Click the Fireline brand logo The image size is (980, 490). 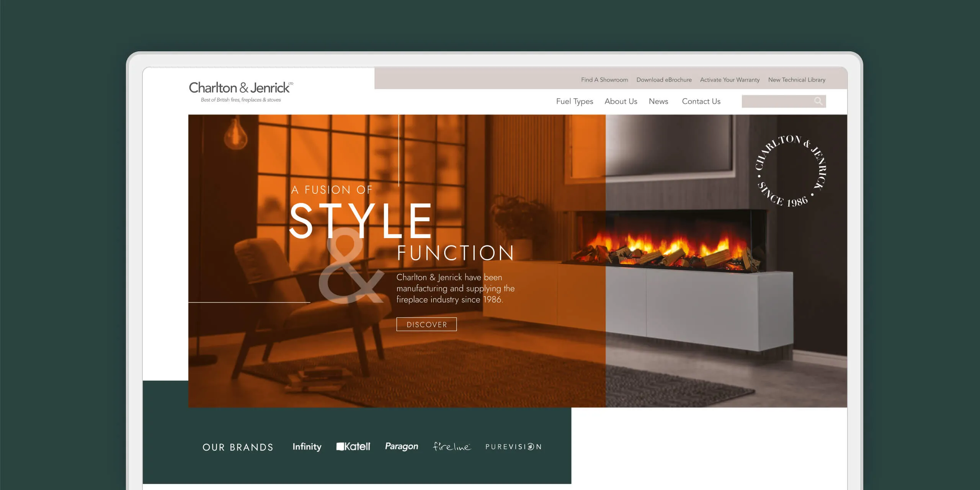(452, 446)
